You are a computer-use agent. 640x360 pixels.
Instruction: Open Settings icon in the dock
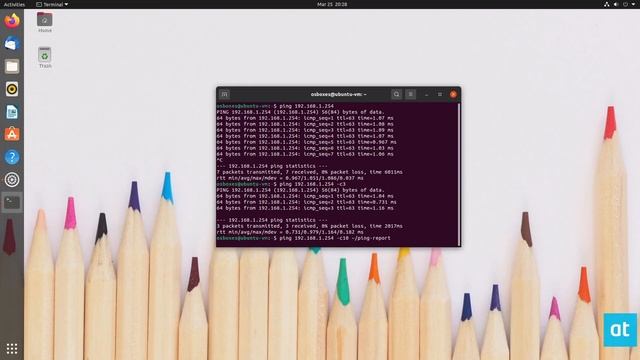pyautogui.click(x=12, y=180)
